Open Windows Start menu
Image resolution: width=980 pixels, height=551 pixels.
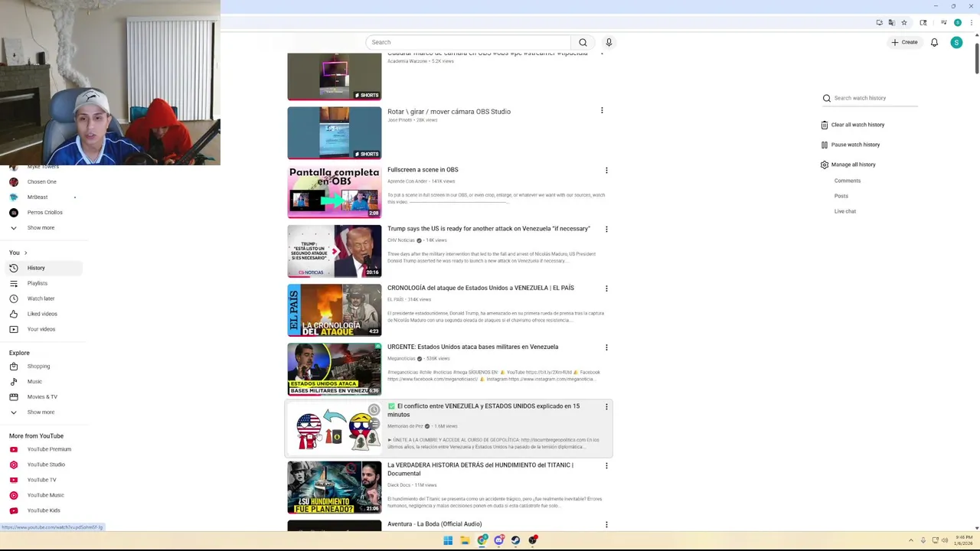coord(448,540)
